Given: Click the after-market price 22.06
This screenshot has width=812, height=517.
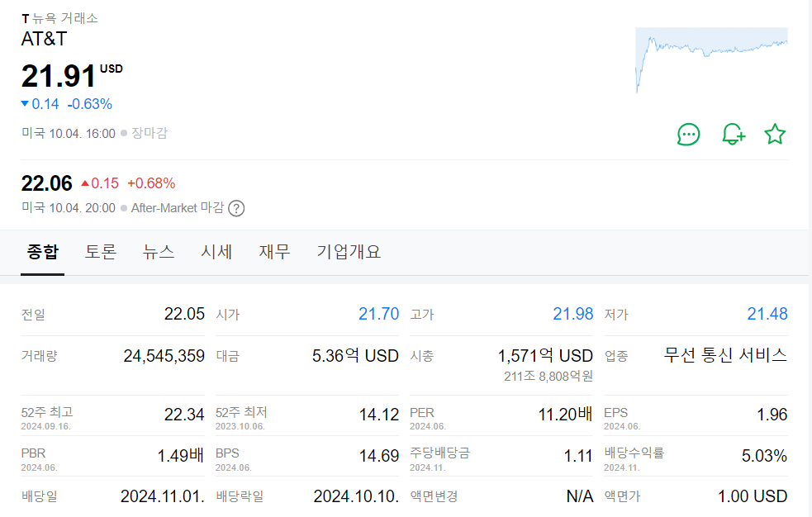Looking at the screenshot, I should [x=46, y=183].
